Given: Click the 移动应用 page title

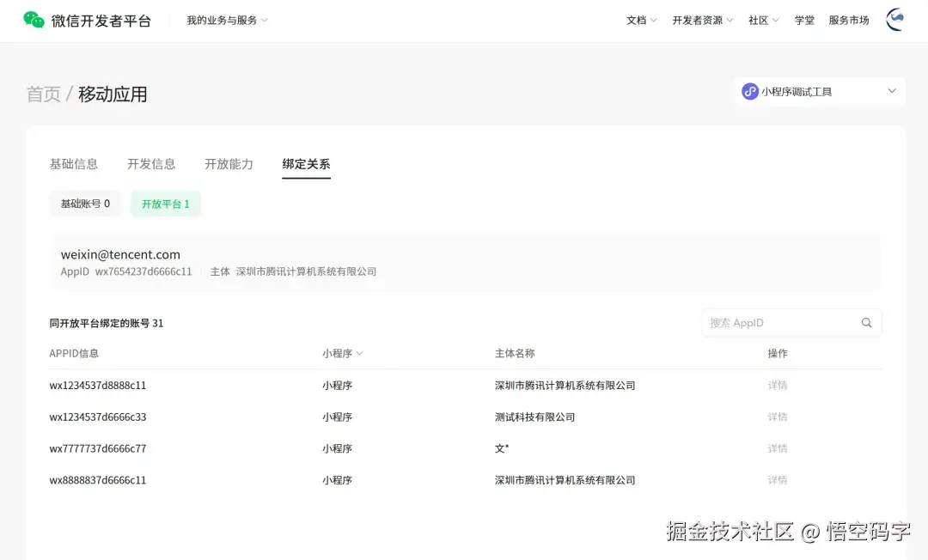Looking at the screenshot, I should [x=113, y=94].
